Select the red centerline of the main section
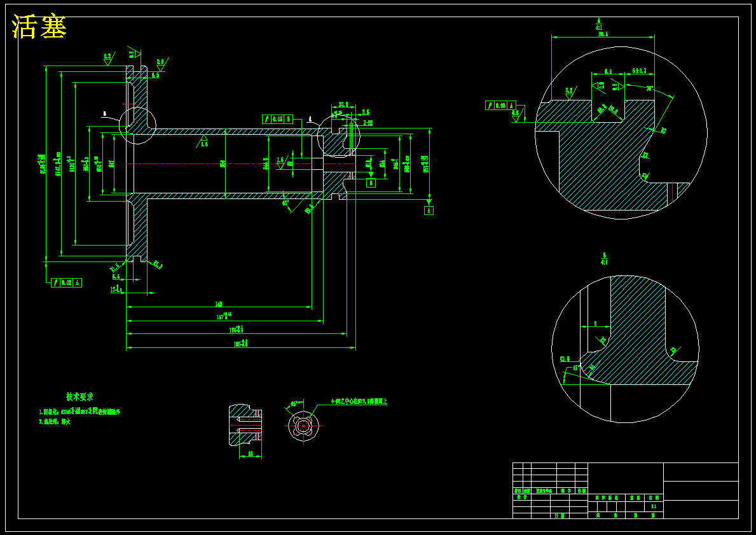The height and width of the screenshot is (535, 756). tap(240, 164)
